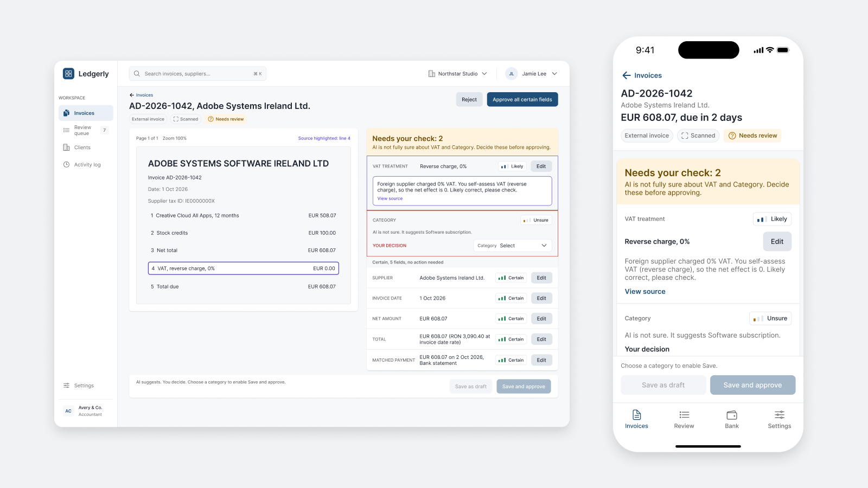
Task: Click the Ledgerly logo icon
Action: tap(68, 74)
